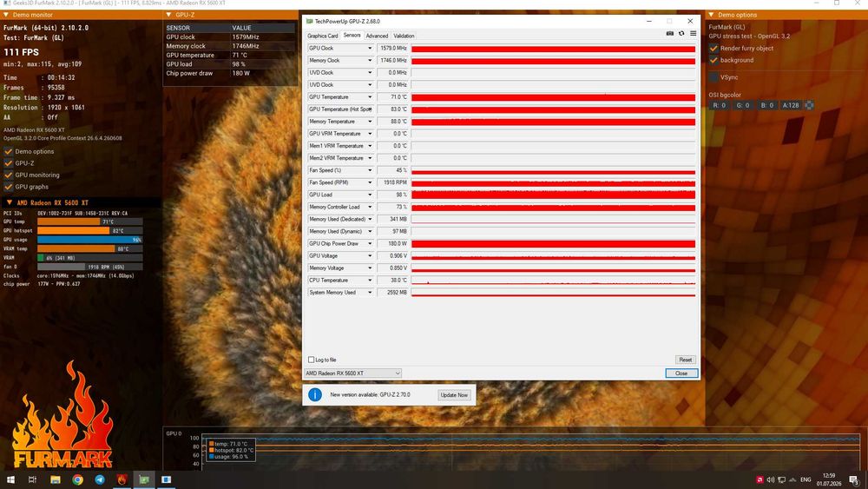This screenshot has height=489, width=868.
Task: Open the Memory Controller Load dropdown
Action: [370, 207]
